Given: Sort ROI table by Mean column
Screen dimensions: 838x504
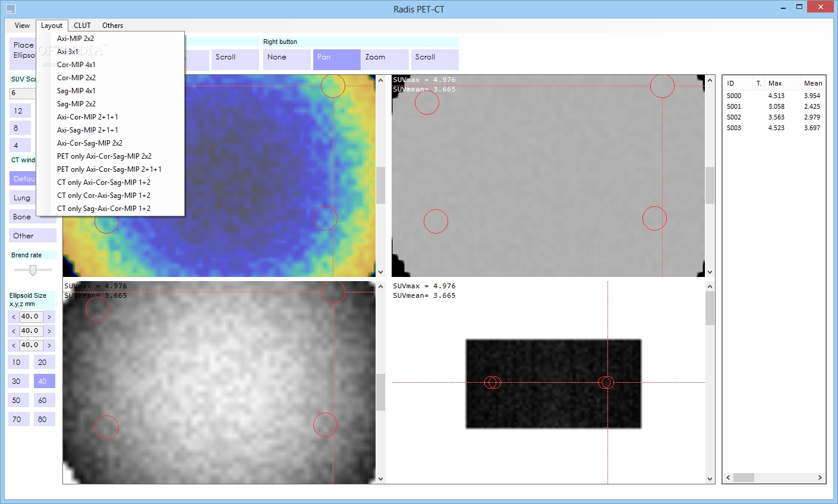Looking at the screenshot, I should tap(812, 83).
